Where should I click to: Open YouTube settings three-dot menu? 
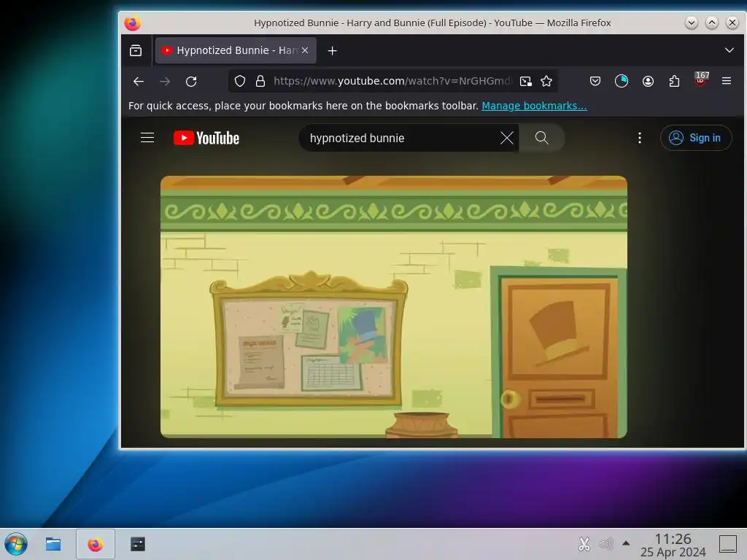point(639,138)
